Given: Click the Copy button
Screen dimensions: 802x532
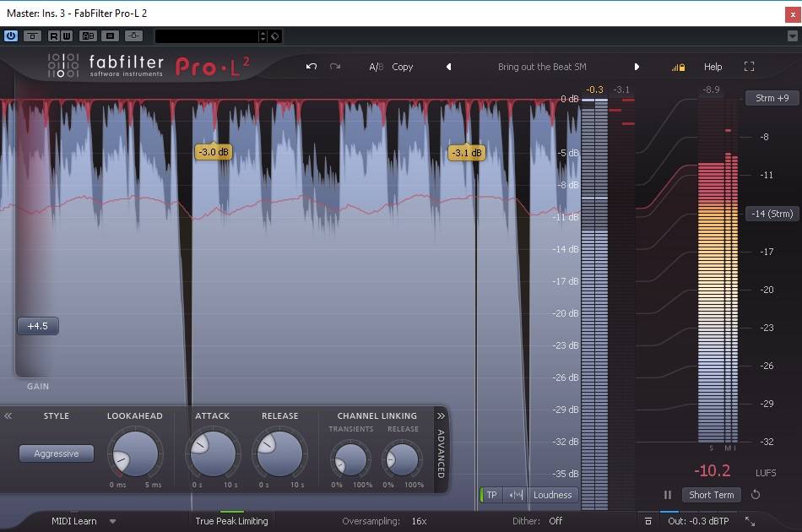Looking at the screenshot, I should click(x=403, y=67).
